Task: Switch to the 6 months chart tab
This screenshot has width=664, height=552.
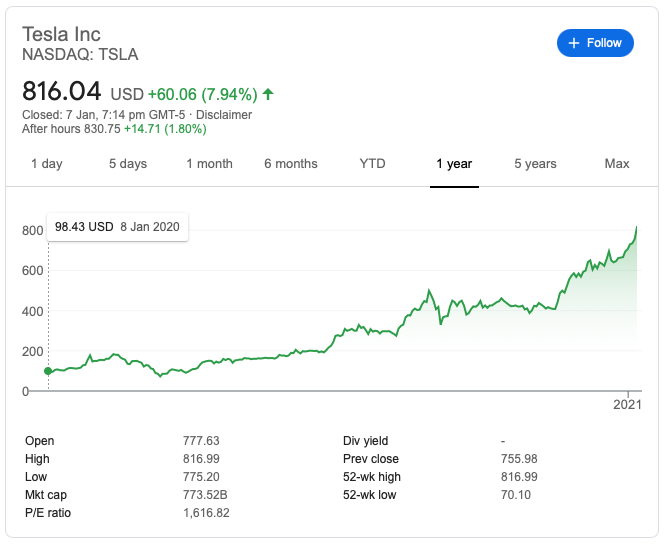Action: coord(291,164)
